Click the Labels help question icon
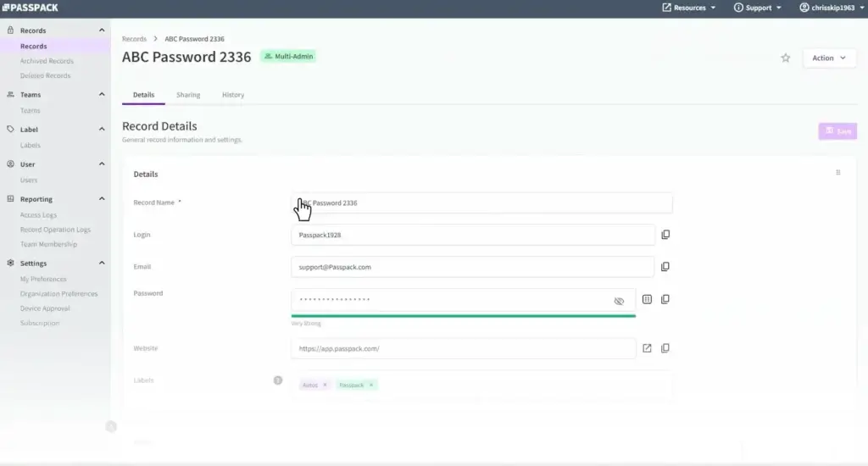Viewport: 868px width, 466px height. click(278, 380)
